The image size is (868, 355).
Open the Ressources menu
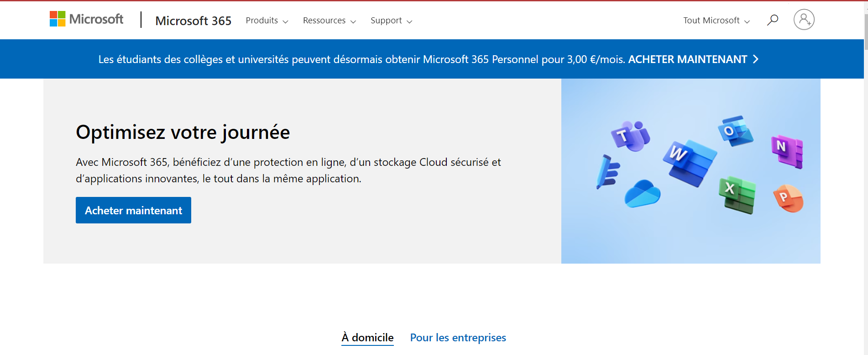pyautogui.click(x=329, y=21)
